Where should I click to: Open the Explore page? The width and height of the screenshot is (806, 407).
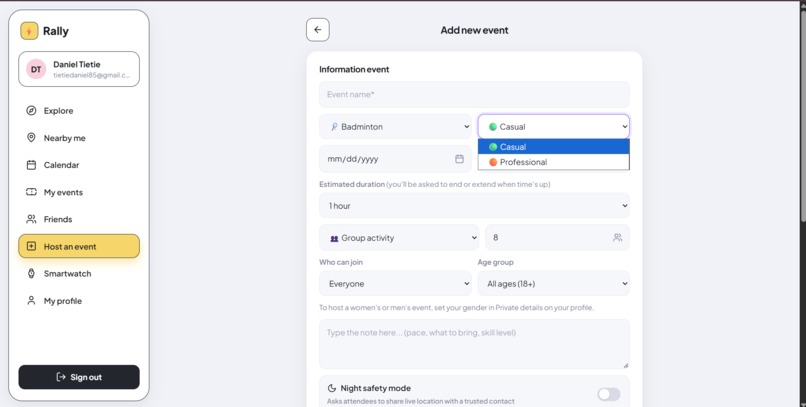click(x=79, y=110)
